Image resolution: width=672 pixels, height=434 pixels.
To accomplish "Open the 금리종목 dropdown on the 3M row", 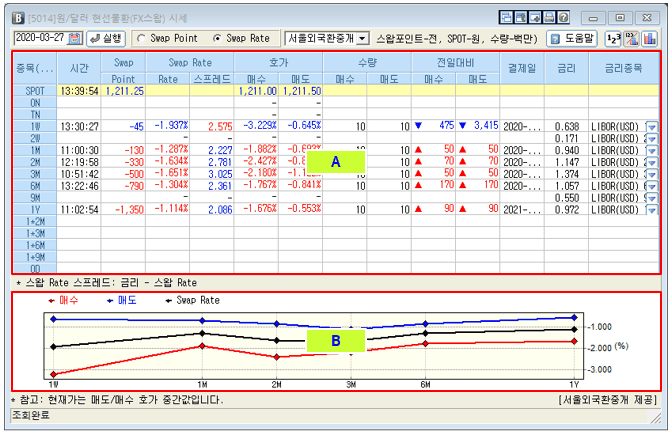I will [x=652, y=174].
